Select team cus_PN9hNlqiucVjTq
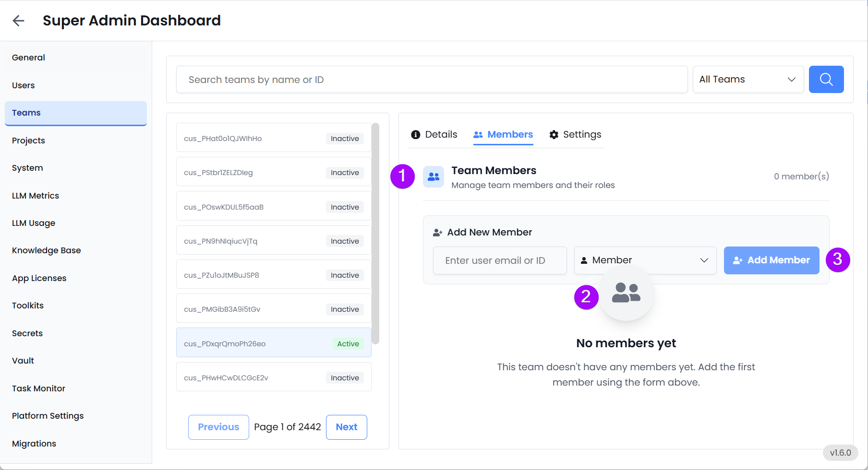This screenshot has width=868, height=470. tap(274, 240)
